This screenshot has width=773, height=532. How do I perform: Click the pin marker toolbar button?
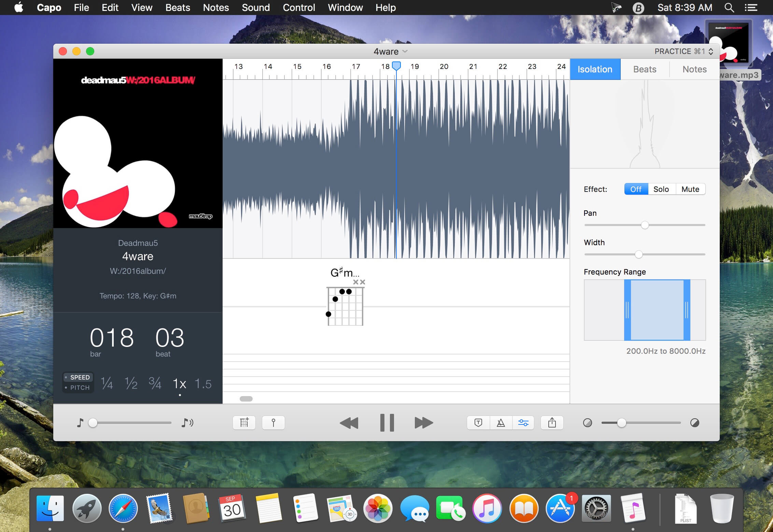coord(273,423)
